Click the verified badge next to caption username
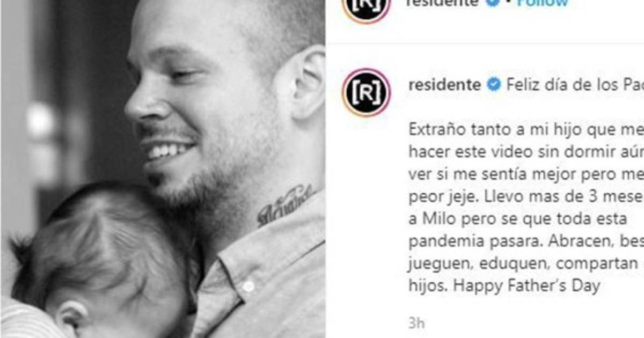The width and height of the screenshot is (644, 338). point(494,85)
